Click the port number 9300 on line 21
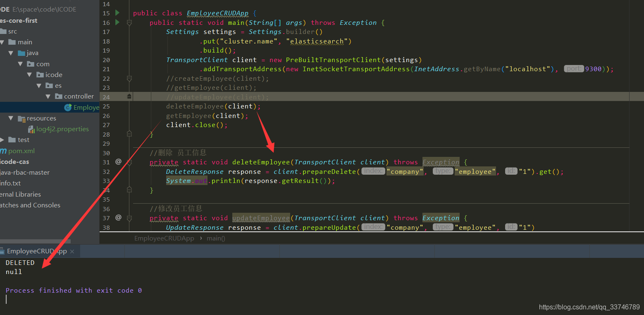This screenshot has width=644, height=315. [593, 69]
